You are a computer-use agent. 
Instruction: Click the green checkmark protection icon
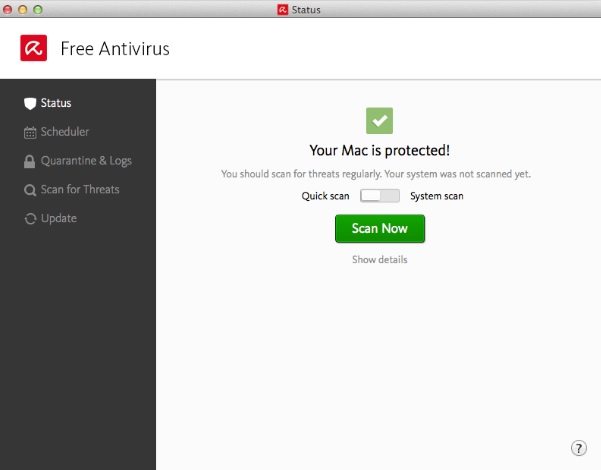click(x=379, y=121)
